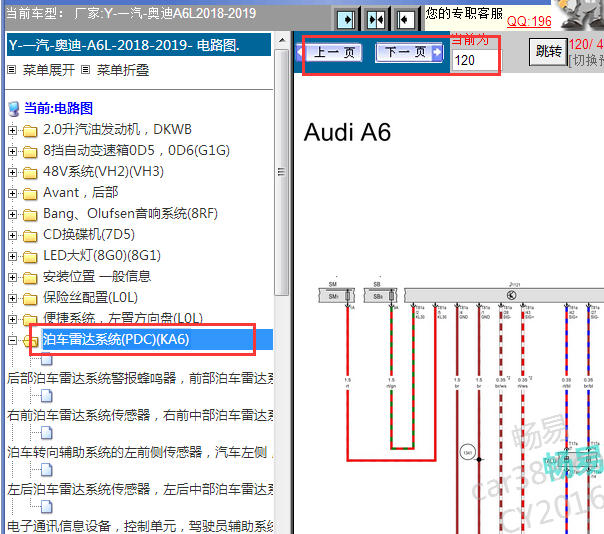Viewport: 604px width, 534px height.
Task: Click document icon above 左后泊车雷达系统传感器
Action: coord(47,470)
